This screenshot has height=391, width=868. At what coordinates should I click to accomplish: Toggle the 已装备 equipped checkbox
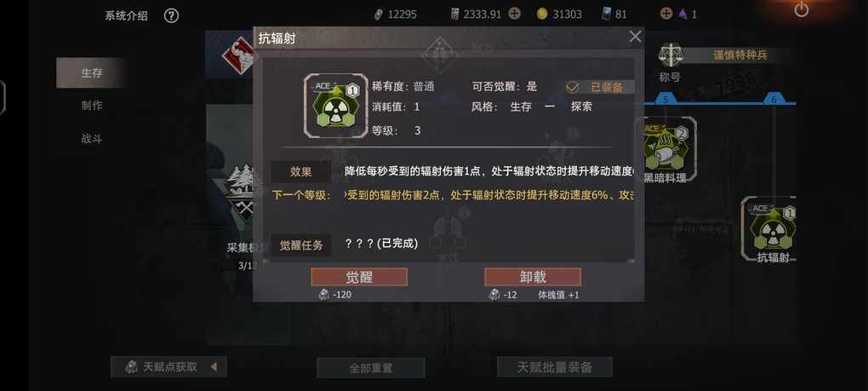pos(572,87)
